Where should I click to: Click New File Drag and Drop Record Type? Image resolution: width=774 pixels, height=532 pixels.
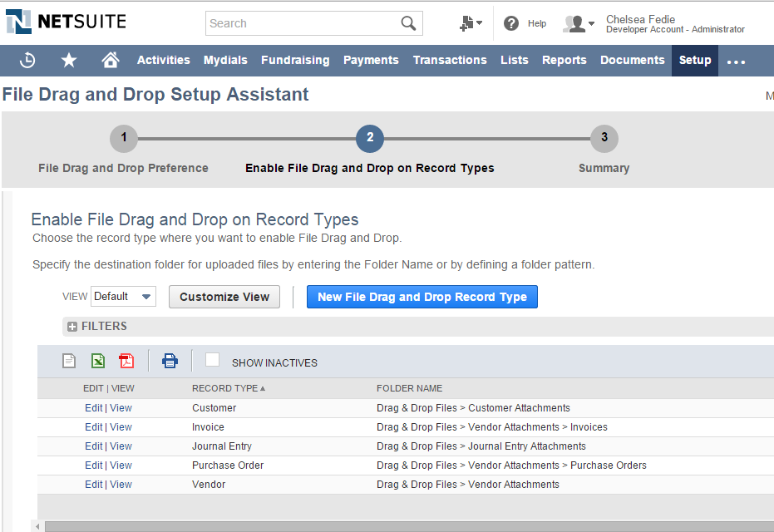[422, 296]
